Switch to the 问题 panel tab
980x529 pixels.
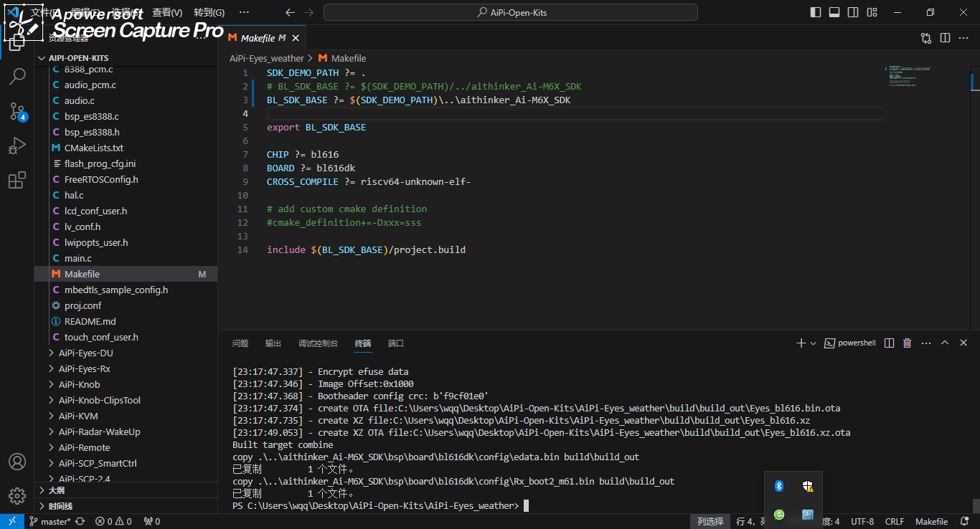[x=240, y=343]
